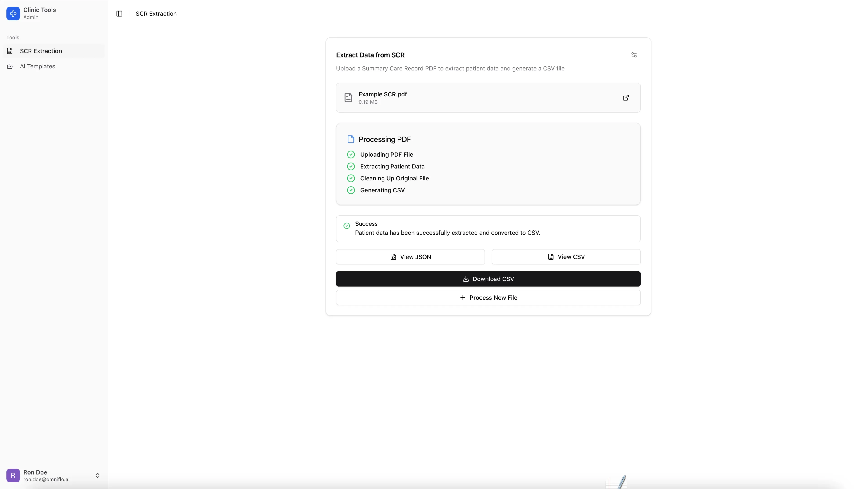Expand the Ron Doe account menu chevron
This screenshot has width=868, height=489.
(x=97, y=475)
